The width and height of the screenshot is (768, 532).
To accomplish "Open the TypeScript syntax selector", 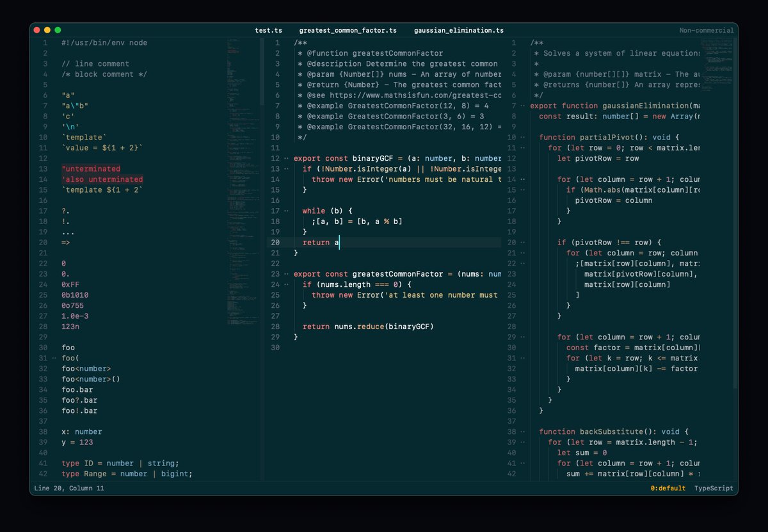I will point(714,488).
